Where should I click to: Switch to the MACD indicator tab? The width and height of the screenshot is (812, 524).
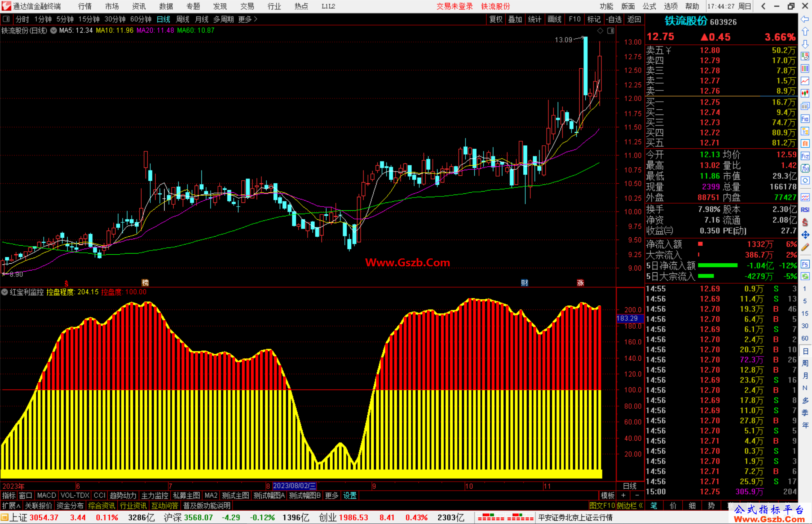[x=46, y=495]
